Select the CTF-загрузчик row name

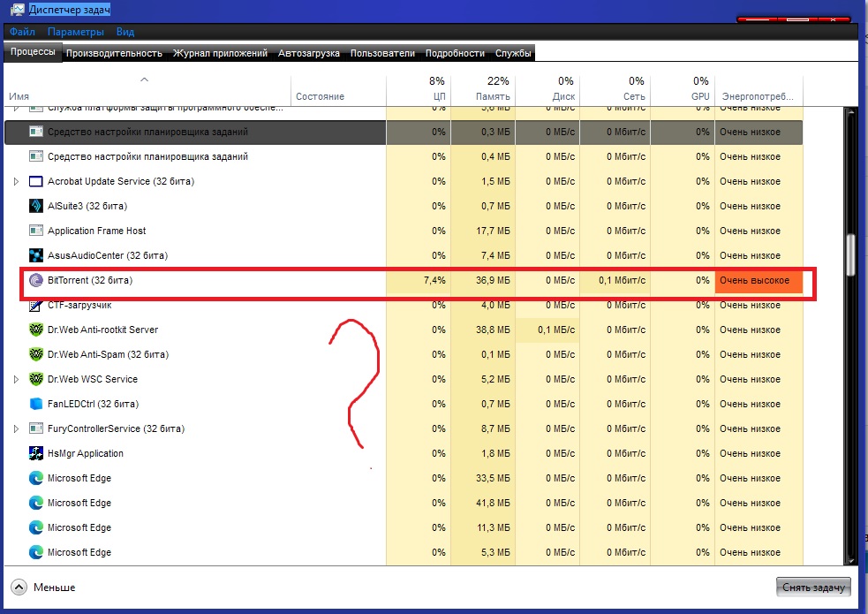(79, 305)
